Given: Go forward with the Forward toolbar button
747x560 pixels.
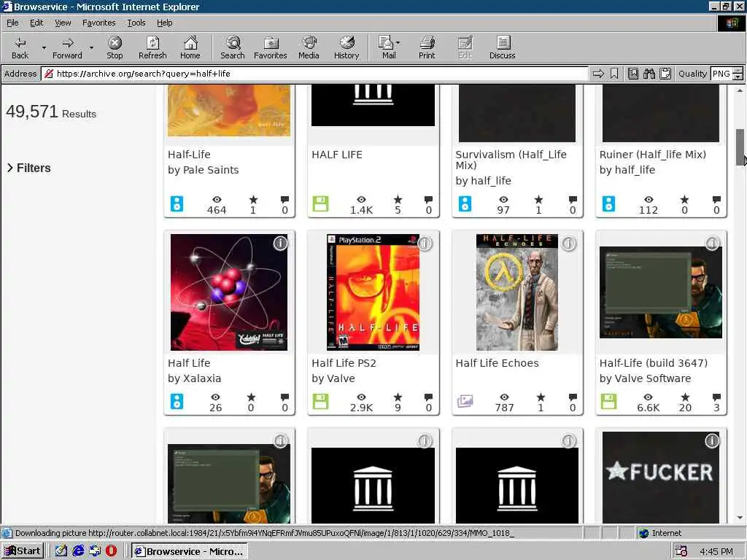Looking at the screenshot, I should pyautogui.click(x=67, y=47).
